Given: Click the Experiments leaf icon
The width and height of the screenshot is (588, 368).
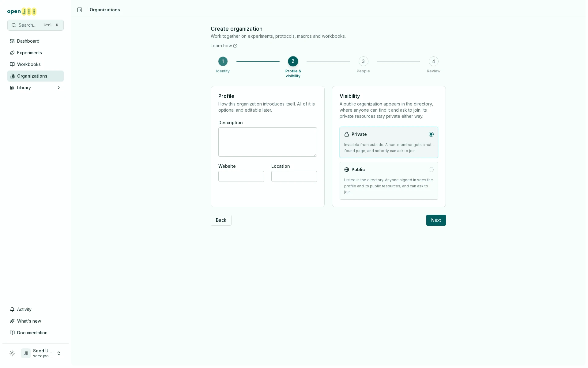Looking at the screenshot, I should [x=12, y=53].
